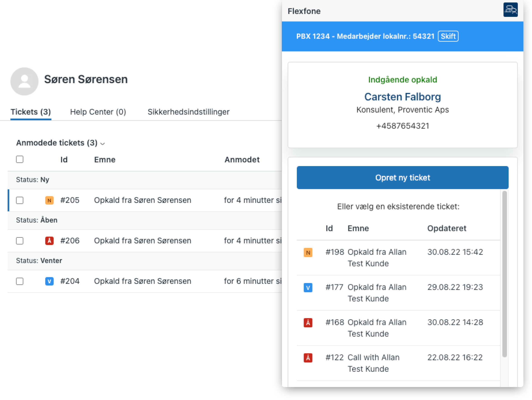Image resolution: width=532 pixels, height=400 pixels.
Task: Open ticket #205 Opkald fra Søren Sørensen
Action: (x=143, y=200)
